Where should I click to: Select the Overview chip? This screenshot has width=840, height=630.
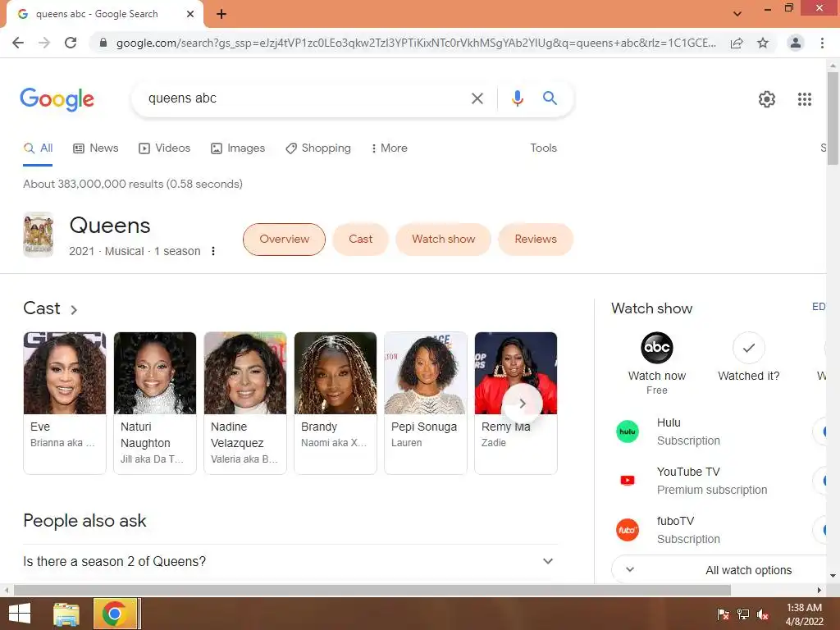click(284, 239)
